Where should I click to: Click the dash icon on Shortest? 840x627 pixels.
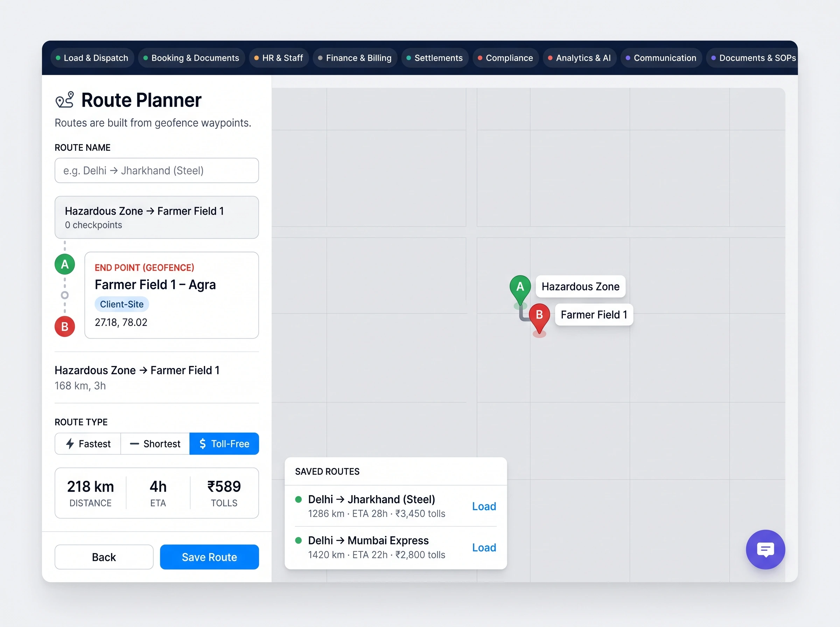point(134,443)
